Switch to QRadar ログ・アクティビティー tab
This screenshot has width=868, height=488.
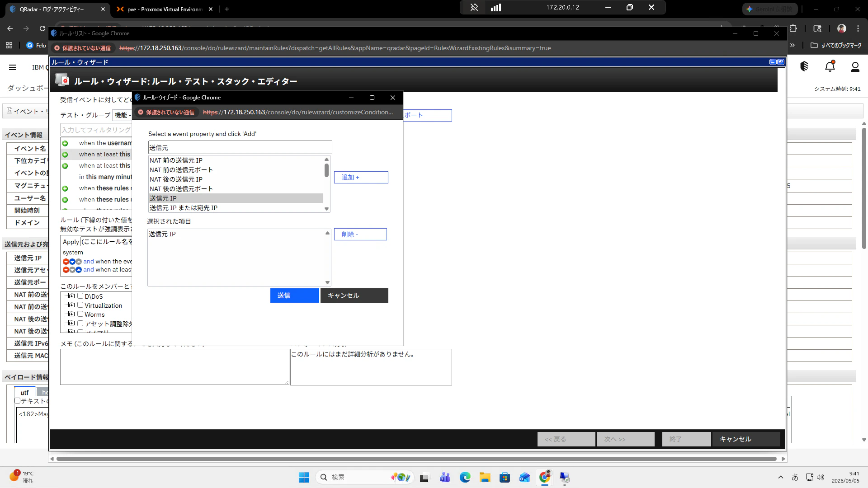pos(57,9)
